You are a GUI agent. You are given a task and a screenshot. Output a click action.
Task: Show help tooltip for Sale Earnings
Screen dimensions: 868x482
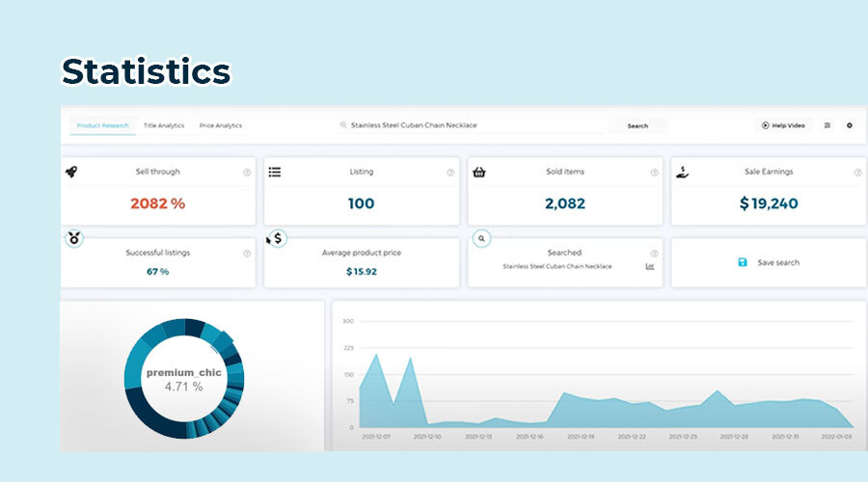(x=857, y=173)
